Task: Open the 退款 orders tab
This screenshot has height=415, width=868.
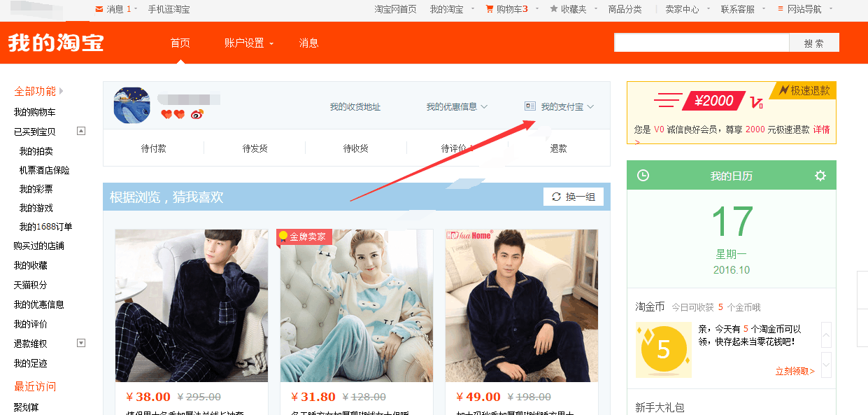Action: (x=558, y=148)
